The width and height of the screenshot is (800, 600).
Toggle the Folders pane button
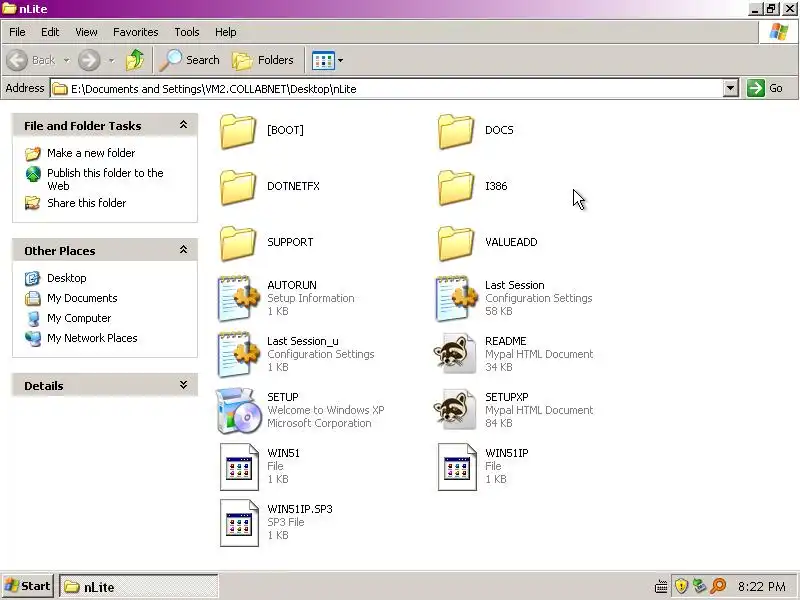(263, 60)
